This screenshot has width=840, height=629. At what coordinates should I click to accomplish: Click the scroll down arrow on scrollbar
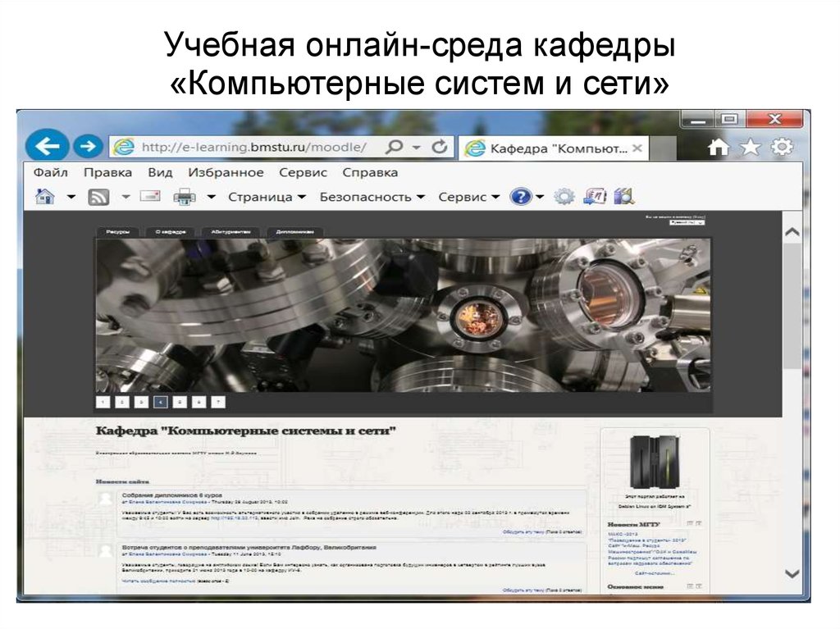(x=792, y=573)
